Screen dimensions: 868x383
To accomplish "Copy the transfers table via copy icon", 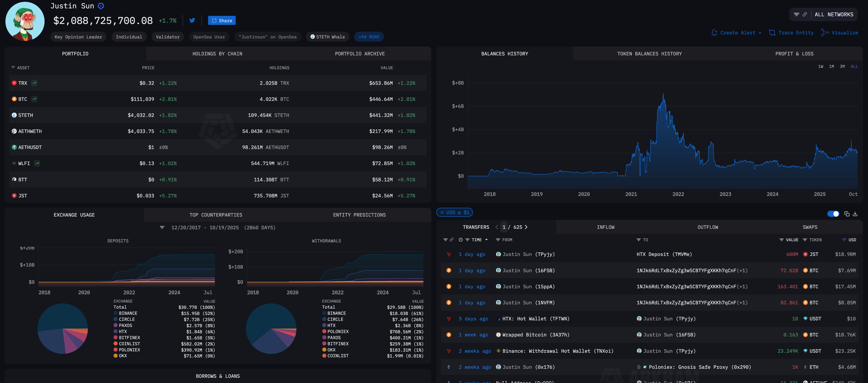I will (847, 214).
